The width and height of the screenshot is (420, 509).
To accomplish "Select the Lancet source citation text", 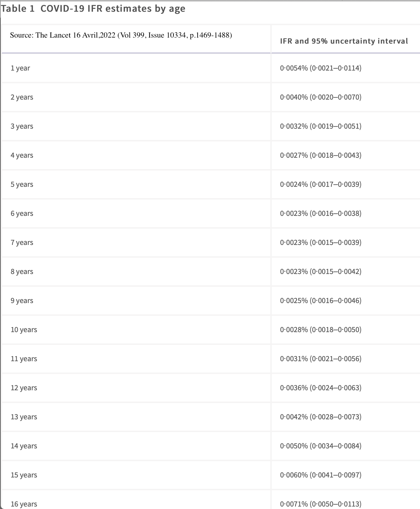I will [x=121, y=35].
